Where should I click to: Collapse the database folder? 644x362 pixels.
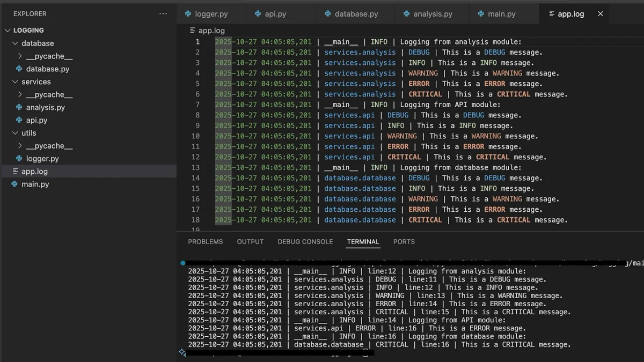15,43
